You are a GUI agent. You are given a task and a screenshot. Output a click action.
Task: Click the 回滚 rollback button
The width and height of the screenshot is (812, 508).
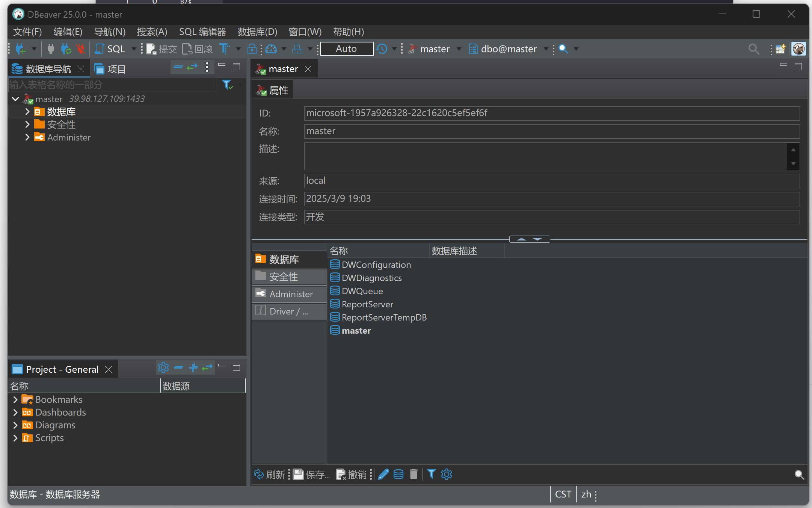198,49
